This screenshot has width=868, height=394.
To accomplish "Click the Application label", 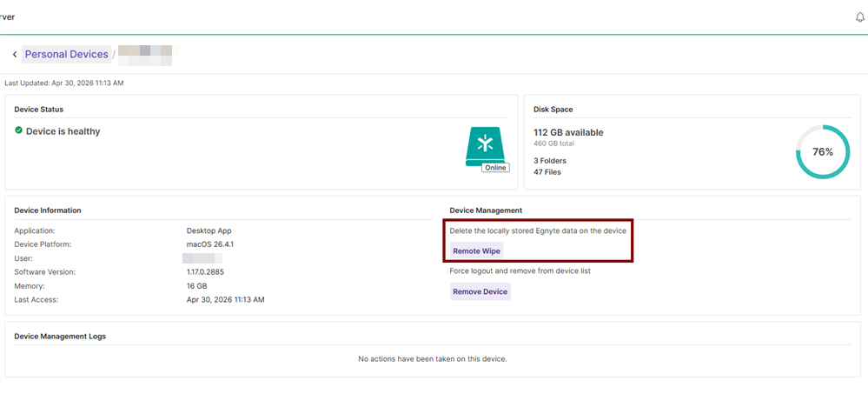I will tap(35, 230).
